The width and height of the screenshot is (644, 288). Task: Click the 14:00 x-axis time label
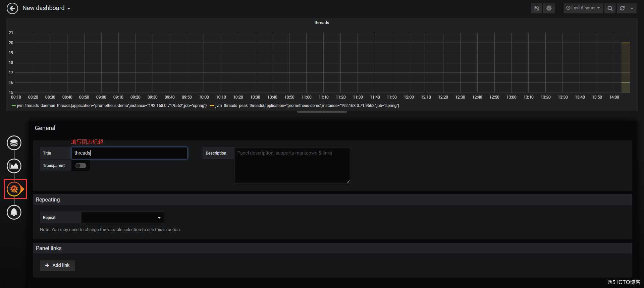(614, 97)
